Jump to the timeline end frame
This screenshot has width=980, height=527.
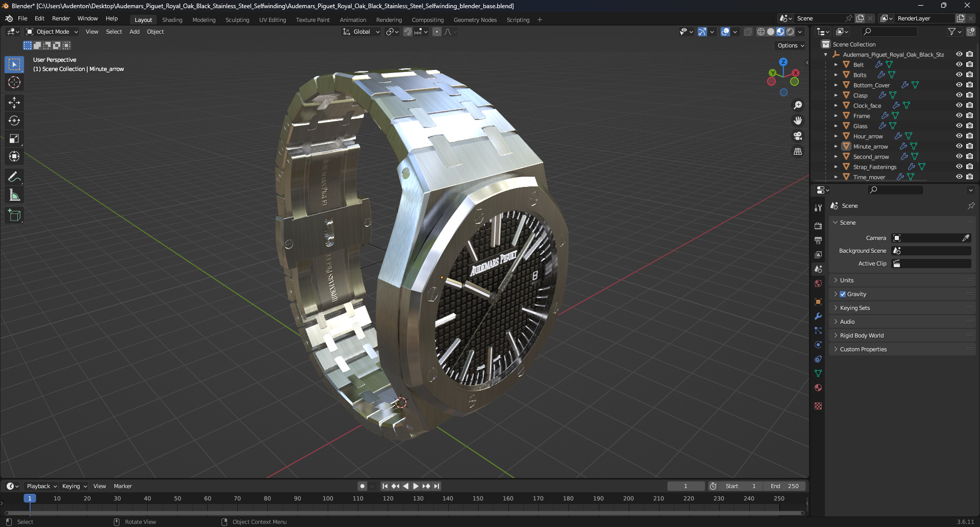click(x=436, y=486)
